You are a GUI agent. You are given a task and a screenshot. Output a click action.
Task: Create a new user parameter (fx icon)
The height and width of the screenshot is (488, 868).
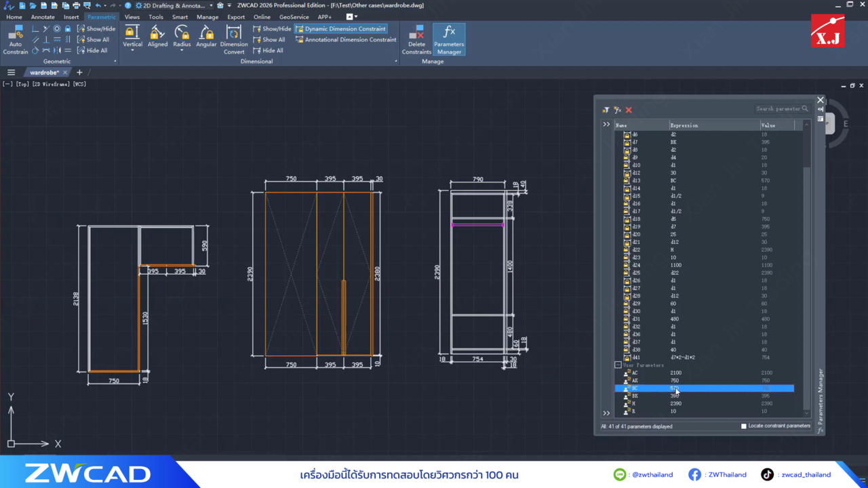(617, 110)
